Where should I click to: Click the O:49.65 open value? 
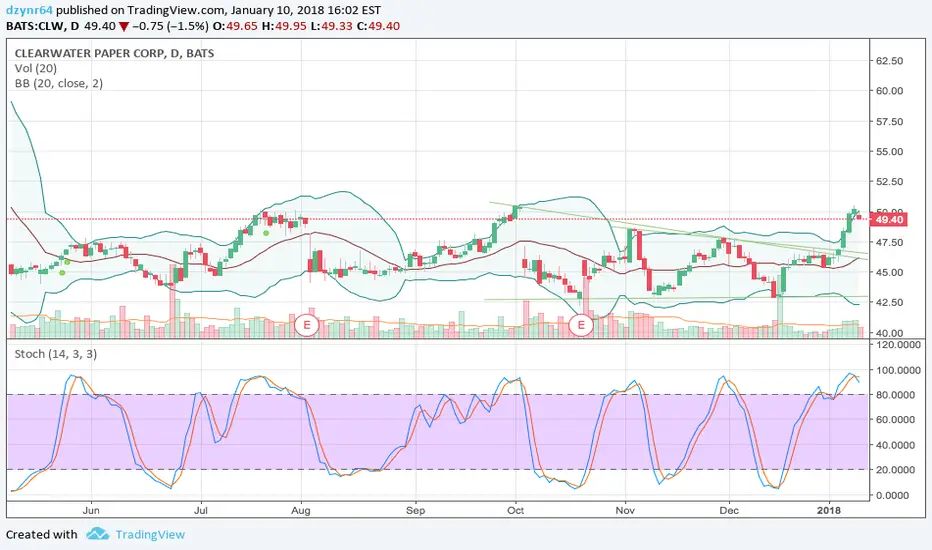pos(235,26)
